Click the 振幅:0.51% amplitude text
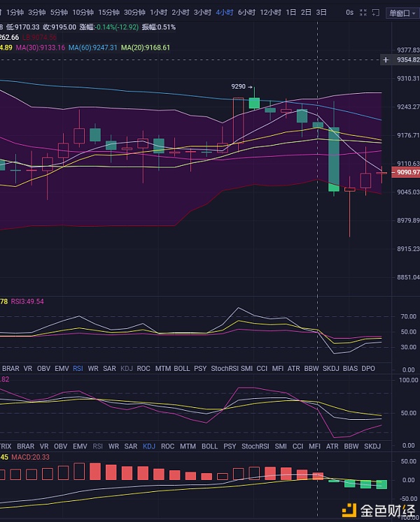420x522 pixels. pyautogui.click(x=159, y=27)
